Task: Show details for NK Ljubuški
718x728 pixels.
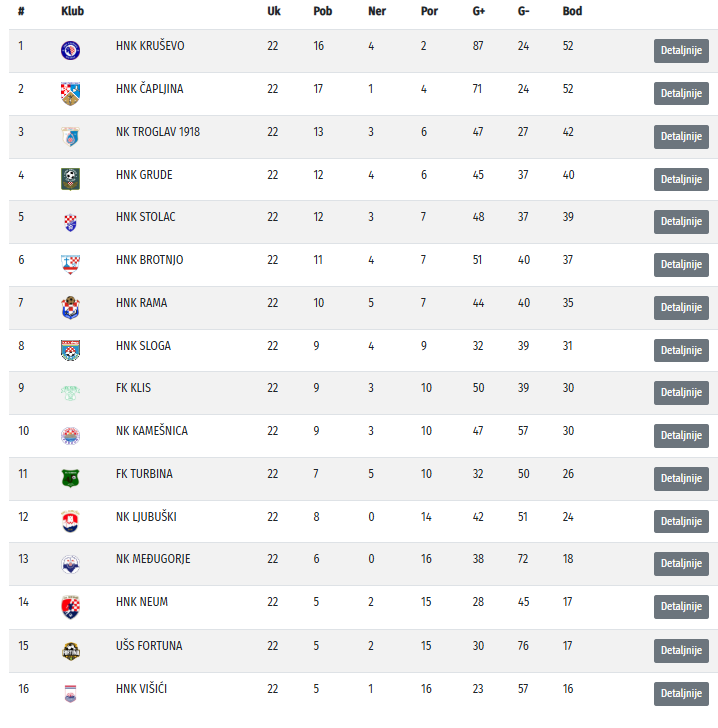Action: [681, 521]
